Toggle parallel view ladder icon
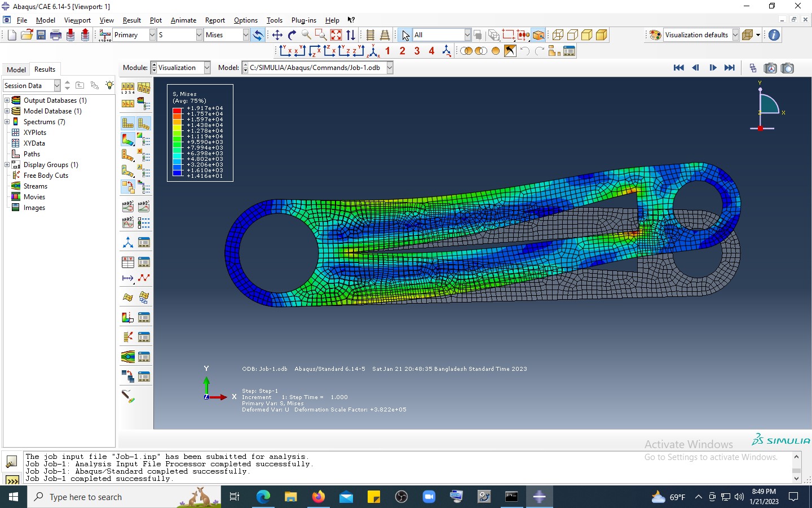The height and width of the screenshot is (508, 812). tap(370, 35)
